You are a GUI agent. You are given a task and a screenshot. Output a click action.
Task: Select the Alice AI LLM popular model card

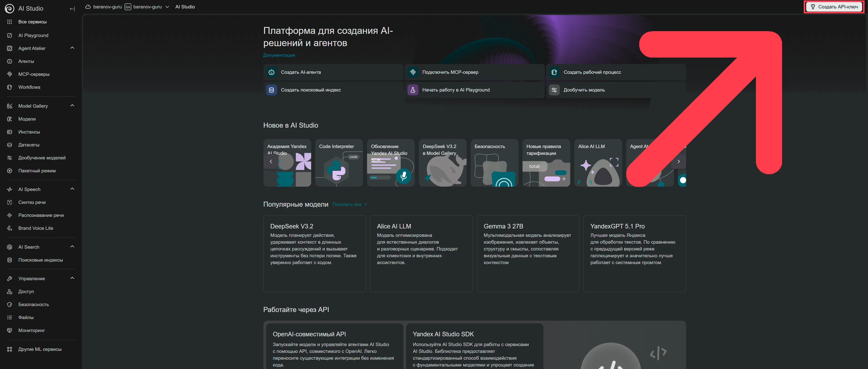coord(421,253)
